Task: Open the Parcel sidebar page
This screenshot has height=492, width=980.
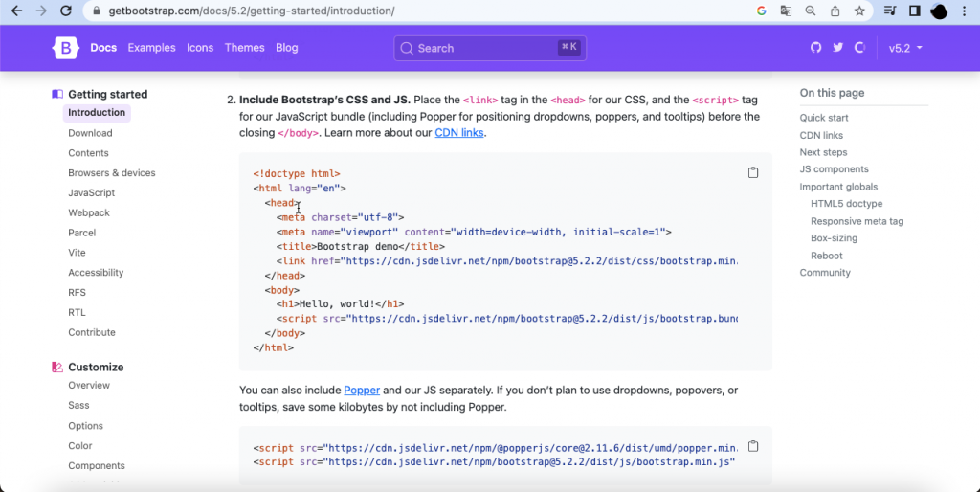Action: (x=82, y=233)
